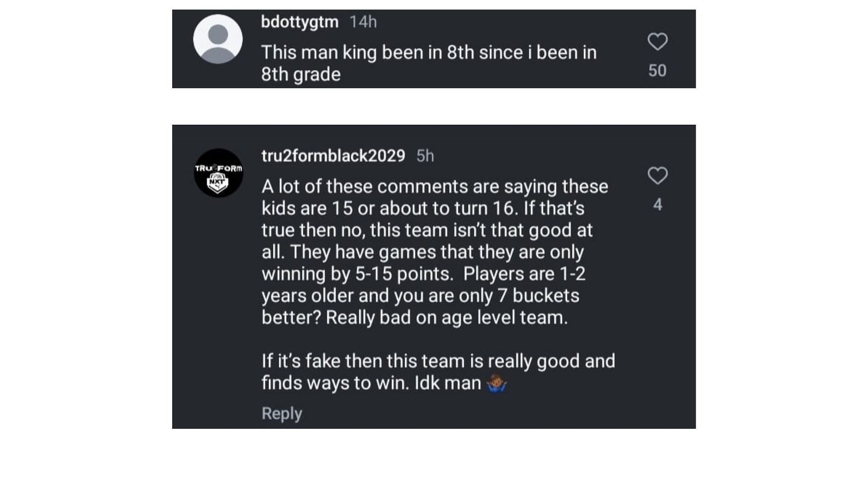Tap the heart on tru2formblack2029's comment
The height and width of the screenshot is (488, 868).
pyautogui.click(x=657, y=175)
